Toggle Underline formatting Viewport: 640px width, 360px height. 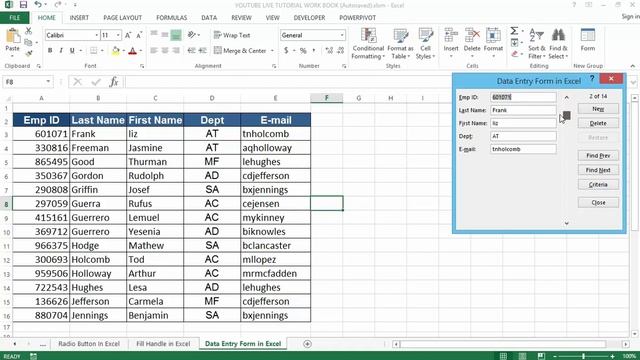pyautogui.click(x=72, y=51)
